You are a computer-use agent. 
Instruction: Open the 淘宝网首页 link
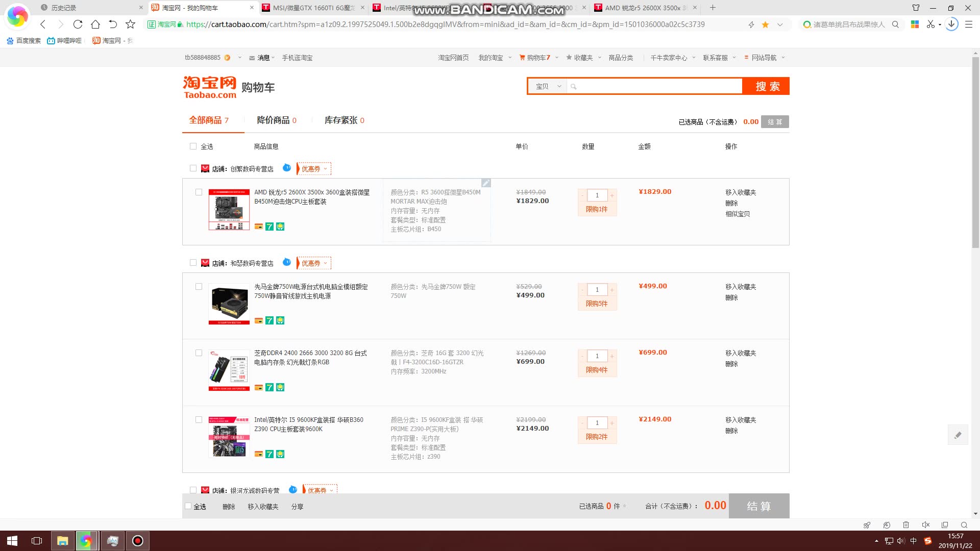coord(453,58)
